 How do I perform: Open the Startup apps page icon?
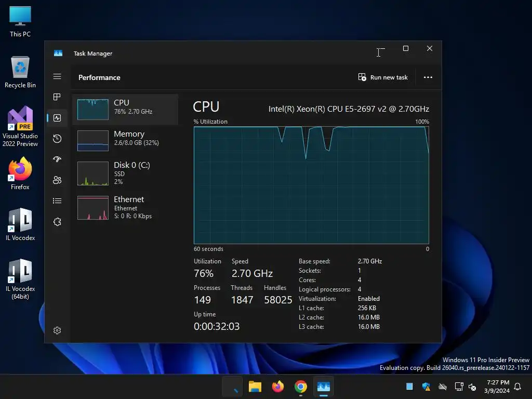coord(57,159)
